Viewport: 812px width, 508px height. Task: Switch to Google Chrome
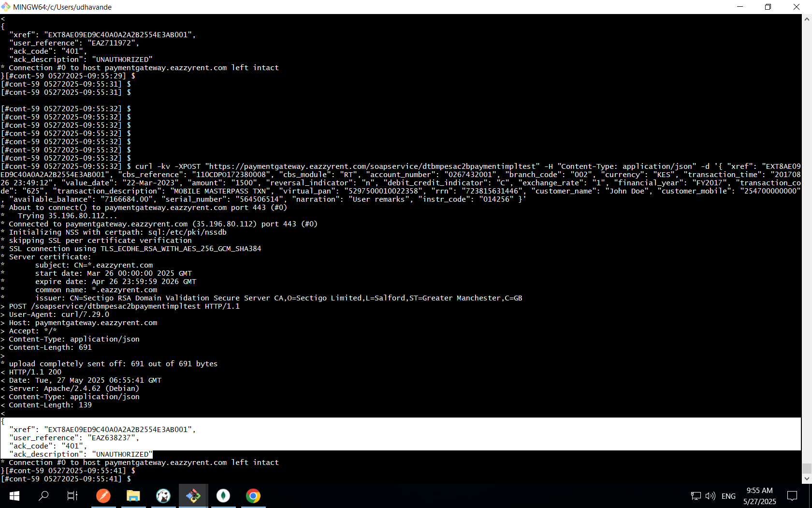click(x=253, y=496)
